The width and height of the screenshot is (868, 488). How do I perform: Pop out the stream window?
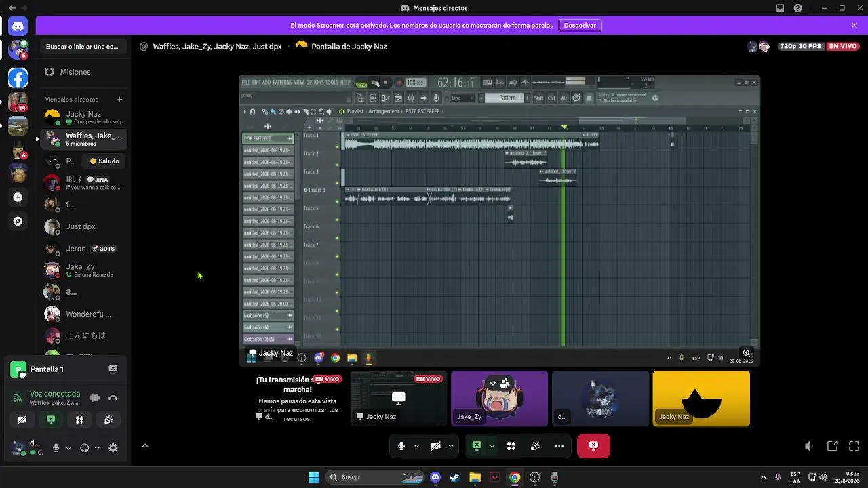click(832, 446)
